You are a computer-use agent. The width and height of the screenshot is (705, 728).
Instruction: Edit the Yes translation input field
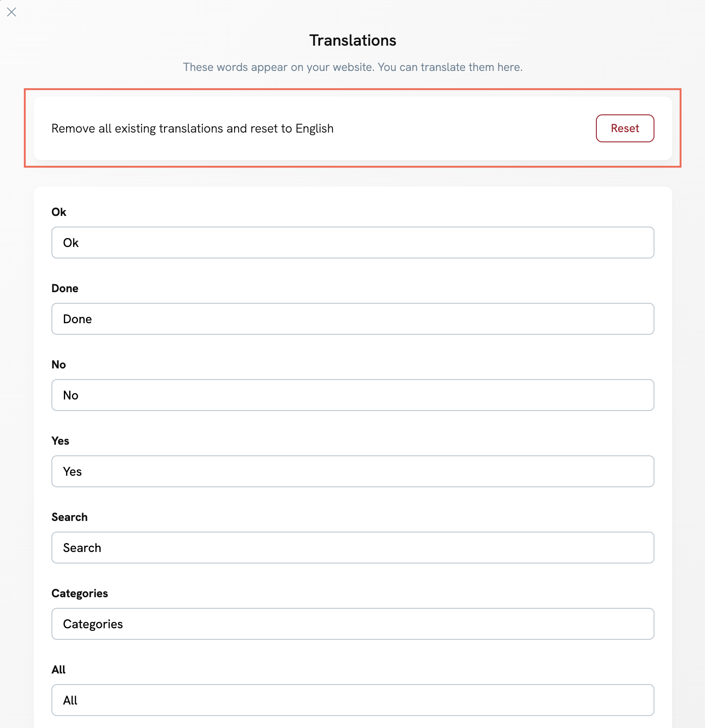(352, 471)
